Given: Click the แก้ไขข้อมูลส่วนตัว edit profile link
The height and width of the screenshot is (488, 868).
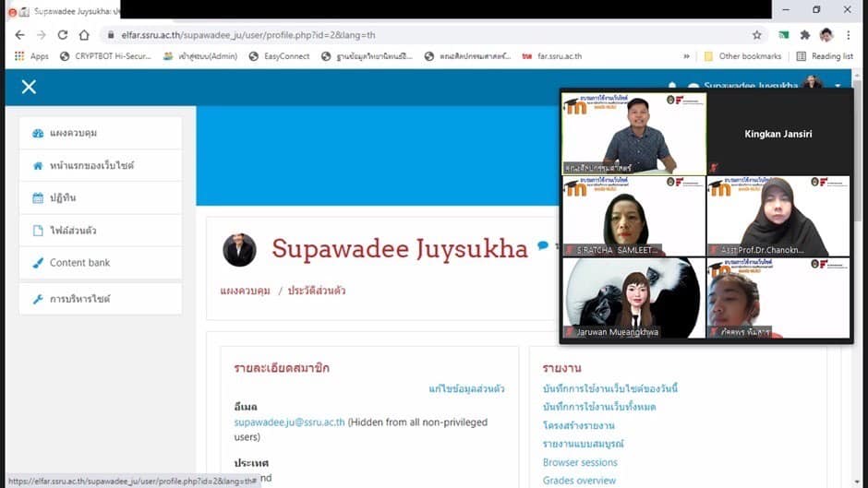Looking at the screenshot, I should 466,388.
